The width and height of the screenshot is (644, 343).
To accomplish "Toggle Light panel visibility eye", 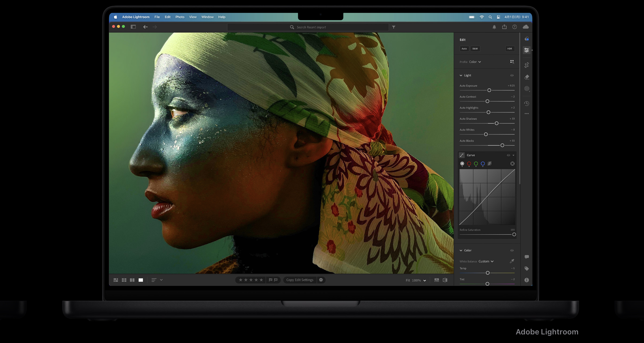I will 512,76.
